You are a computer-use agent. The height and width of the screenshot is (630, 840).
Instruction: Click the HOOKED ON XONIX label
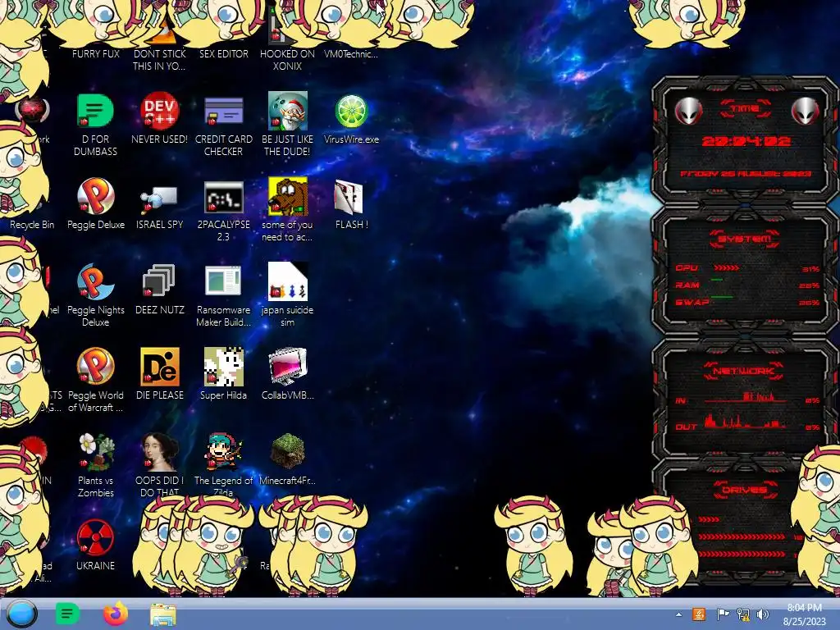pos(287,60)
